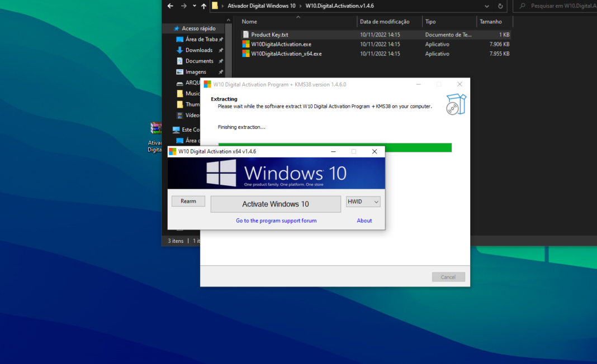Click the 10/11/2022 14:15 date of Product Key.txt

[x=380, y=35]
